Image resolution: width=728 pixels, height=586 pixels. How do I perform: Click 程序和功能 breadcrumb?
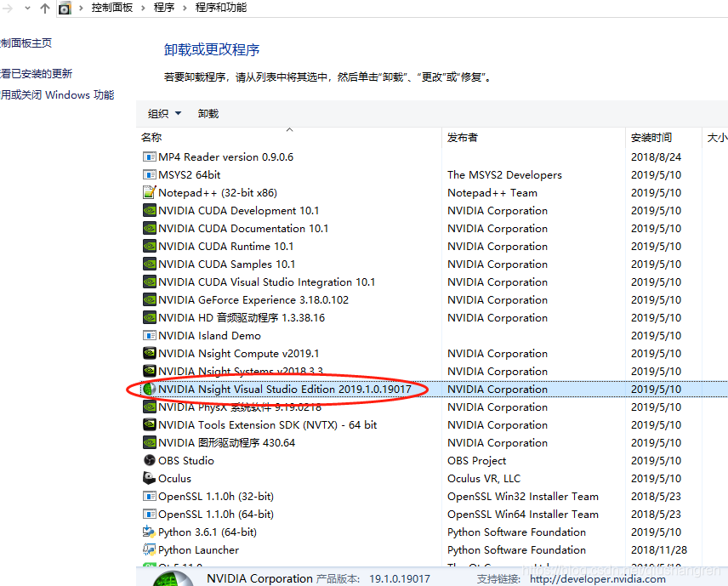tap(221, 8)
